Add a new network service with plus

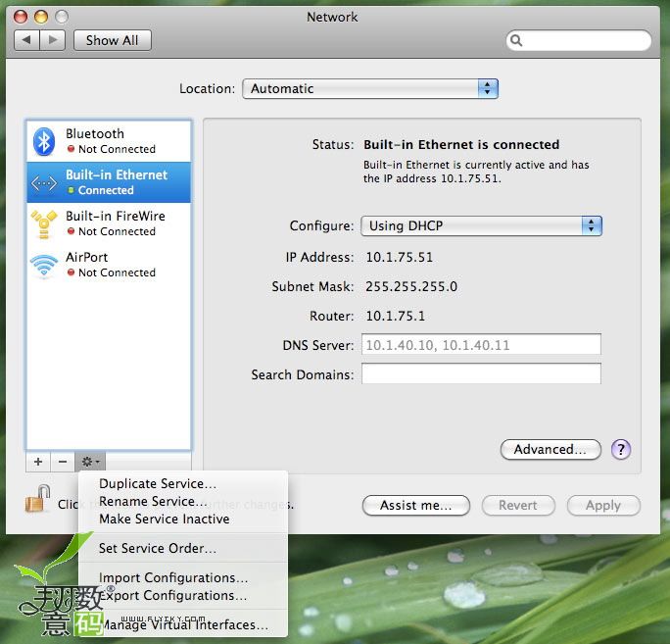click(38, 462)
